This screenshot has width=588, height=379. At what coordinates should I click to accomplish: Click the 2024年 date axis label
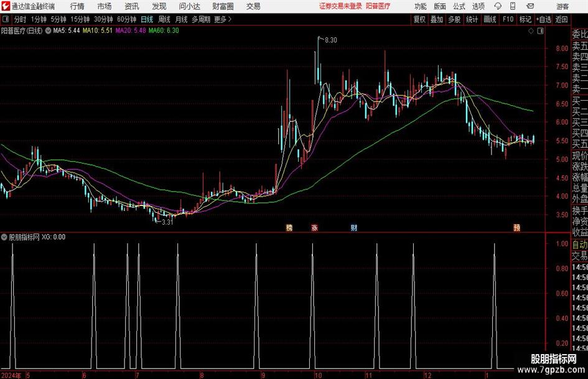[x=11, y=375]
